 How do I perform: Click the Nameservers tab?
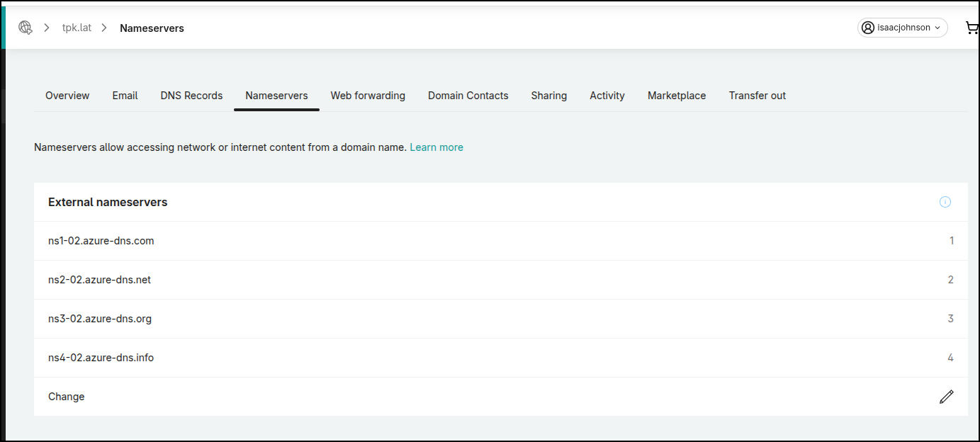coord(276,96)
